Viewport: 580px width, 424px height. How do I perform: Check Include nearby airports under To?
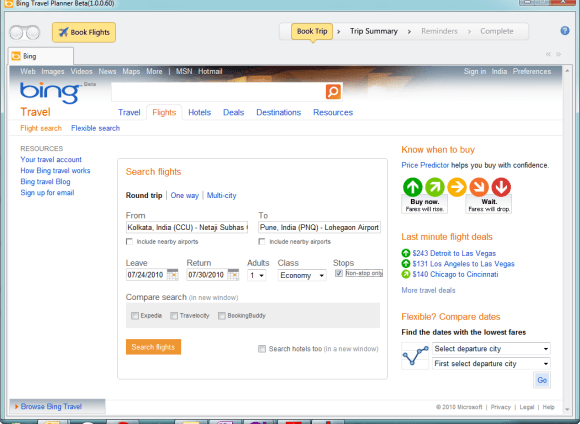262,242
